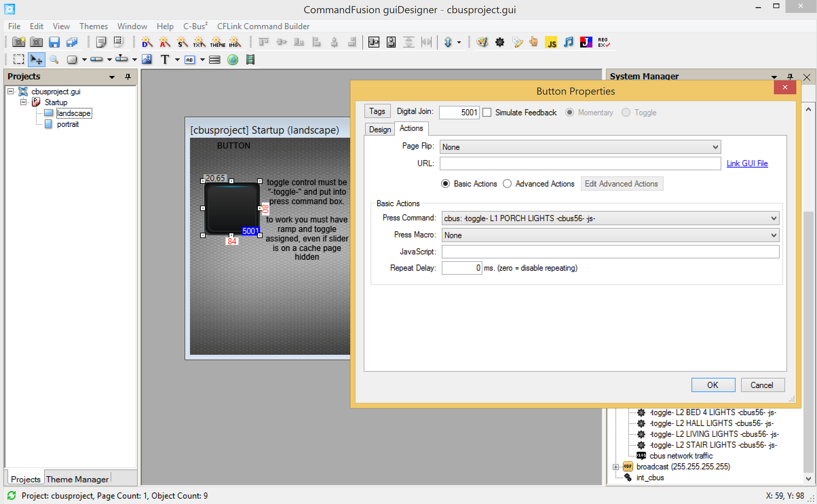Switch to the Design tab

click(x=380, y=130)
